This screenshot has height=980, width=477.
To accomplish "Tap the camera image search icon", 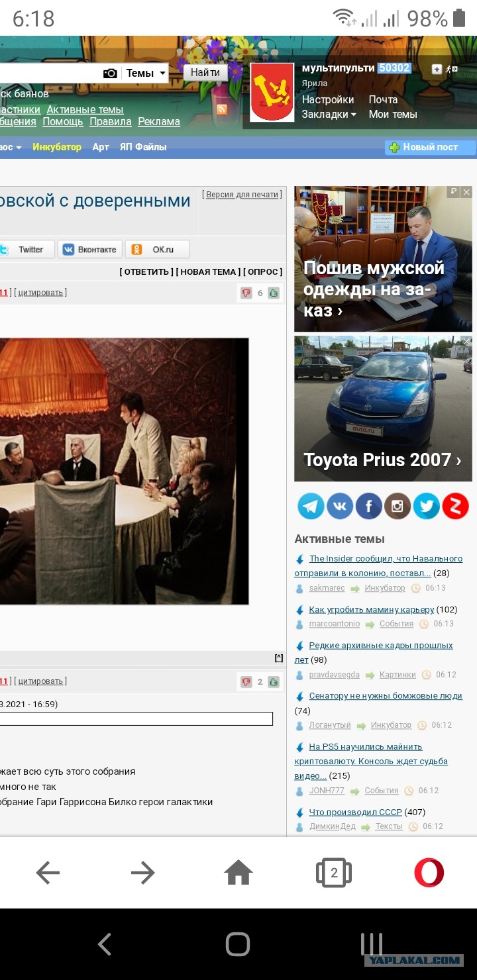I will [110, 73].
